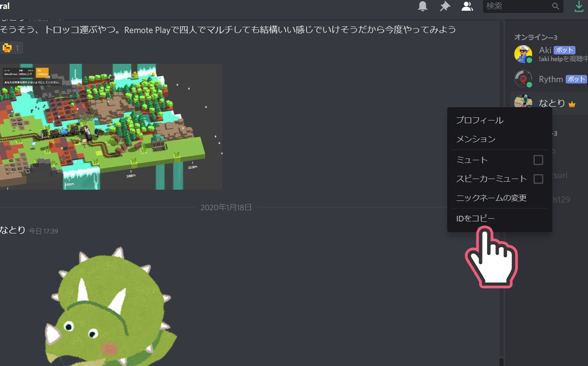Click the なとり message author name

tap(13, 230)
